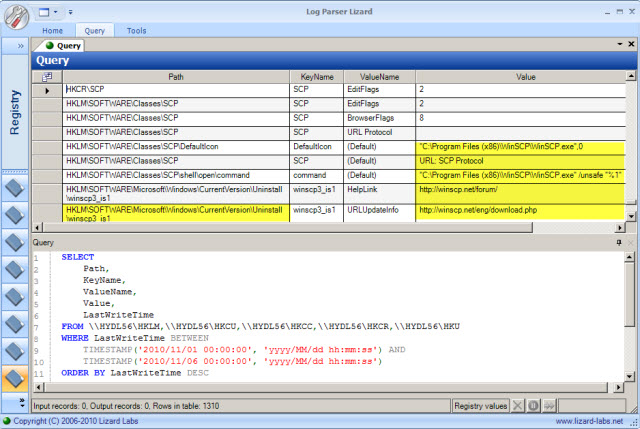Click the query editor vertical scrollbar thumb
The image size is (640, 429).
click(629, 295)
